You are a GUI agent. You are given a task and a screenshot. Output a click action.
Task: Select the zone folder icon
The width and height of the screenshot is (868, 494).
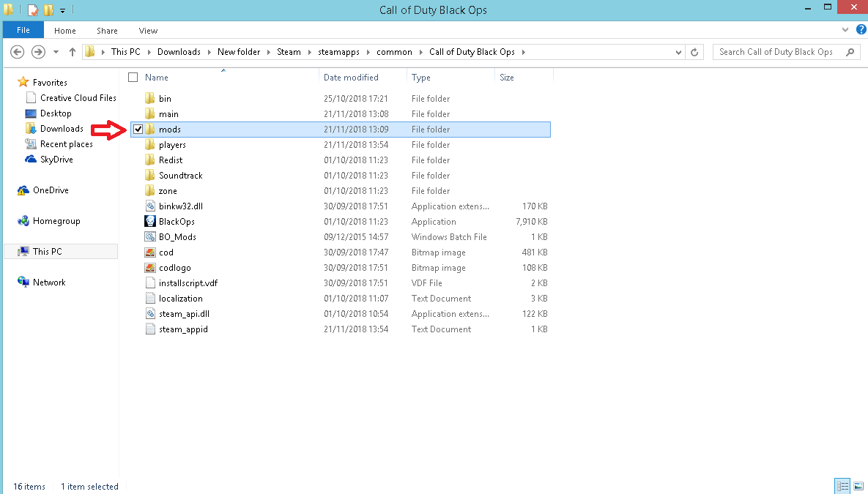[149, 191]
